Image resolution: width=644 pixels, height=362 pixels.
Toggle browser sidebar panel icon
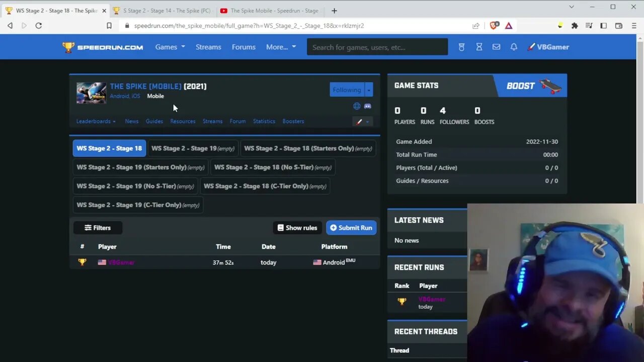tap(603, 25)
